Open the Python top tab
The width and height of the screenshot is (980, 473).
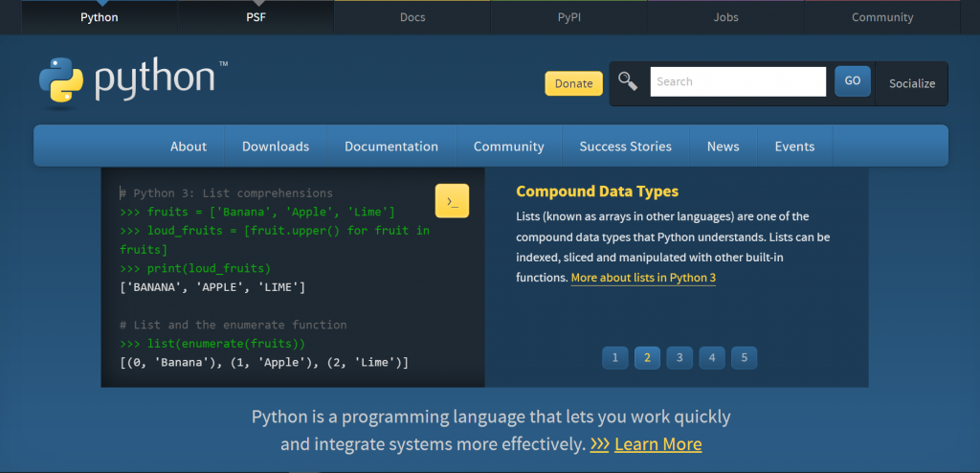(x=100, y=17)
